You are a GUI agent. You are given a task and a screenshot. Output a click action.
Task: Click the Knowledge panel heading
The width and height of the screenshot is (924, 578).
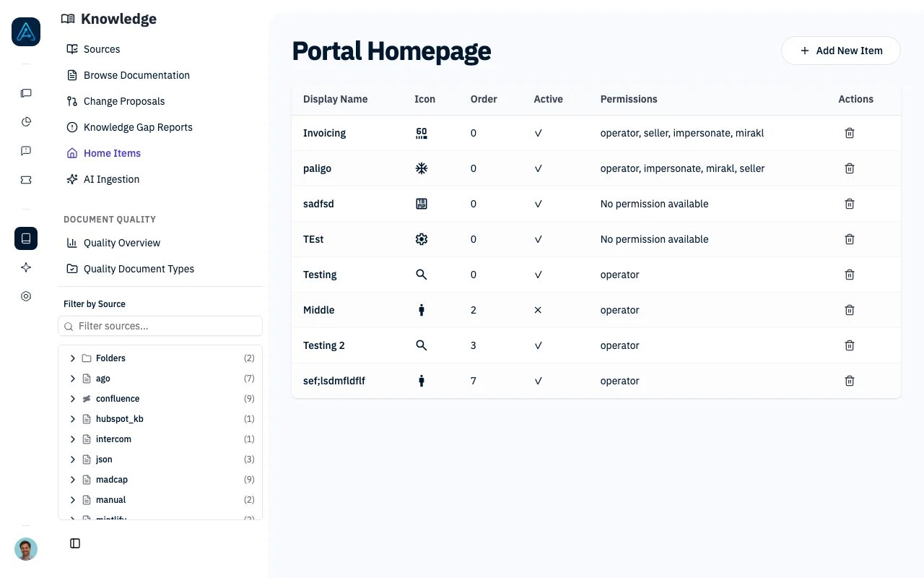pyautogui.click(x=118, y=19)
